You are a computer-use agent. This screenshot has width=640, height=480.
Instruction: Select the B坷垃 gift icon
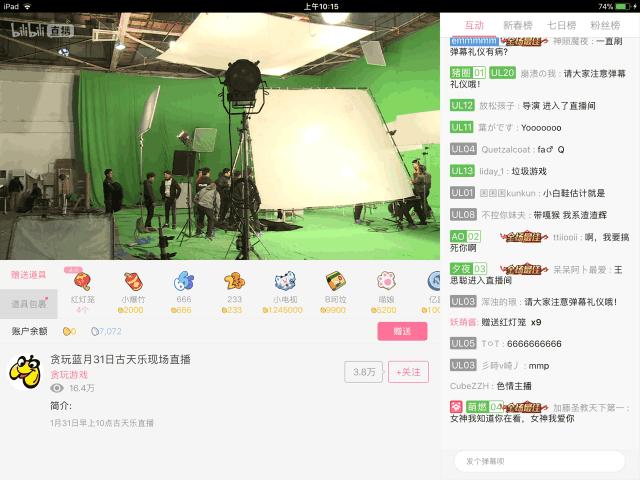tap(336, 281)
